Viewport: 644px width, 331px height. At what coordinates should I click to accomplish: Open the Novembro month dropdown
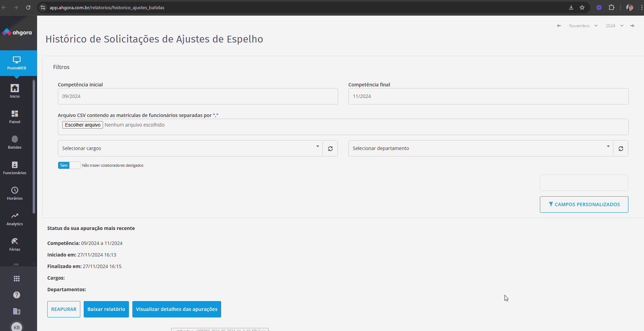coord(583,26)
